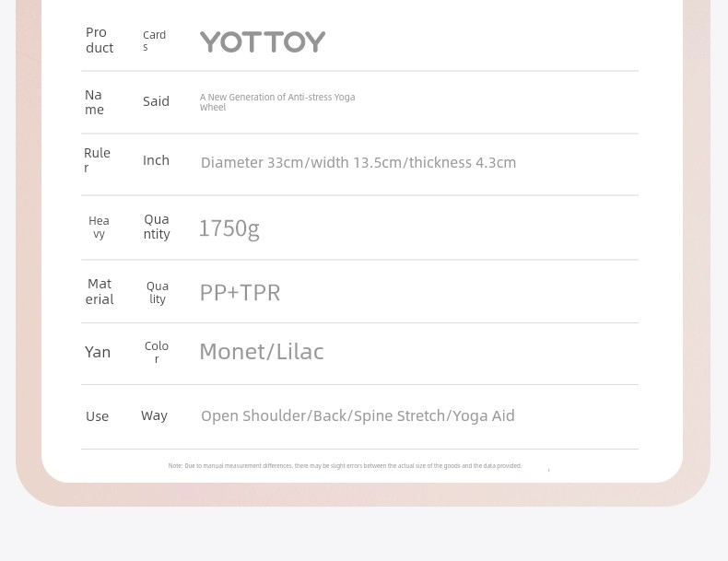Click the PP+TPR material value
Viewport: 728px width, 561px height.
point(240,293)
